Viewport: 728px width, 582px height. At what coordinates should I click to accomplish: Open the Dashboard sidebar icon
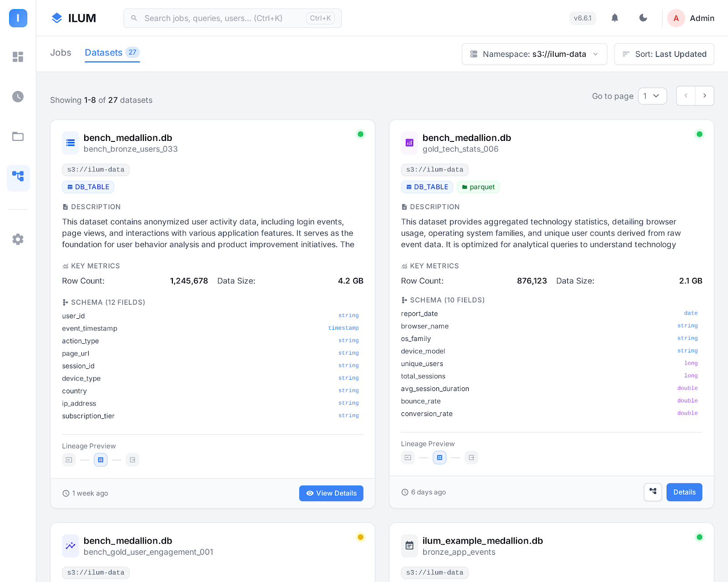[x=18, y=56]
